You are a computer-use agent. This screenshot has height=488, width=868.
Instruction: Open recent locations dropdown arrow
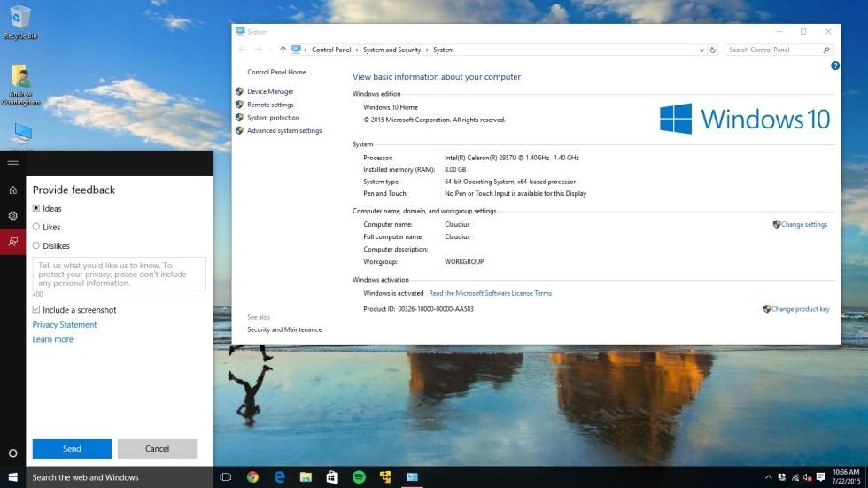(x=271, y=50)
